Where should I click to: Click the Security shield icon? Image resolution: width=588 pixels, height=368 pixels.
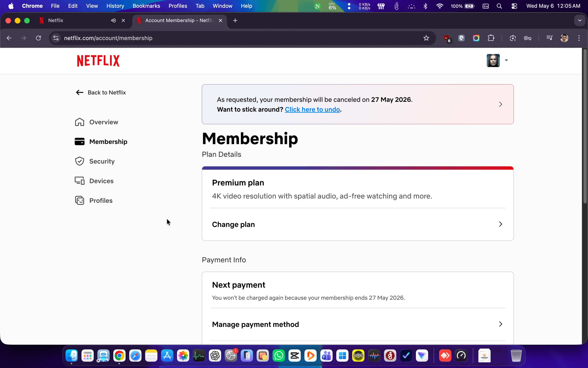click(79, 161)
